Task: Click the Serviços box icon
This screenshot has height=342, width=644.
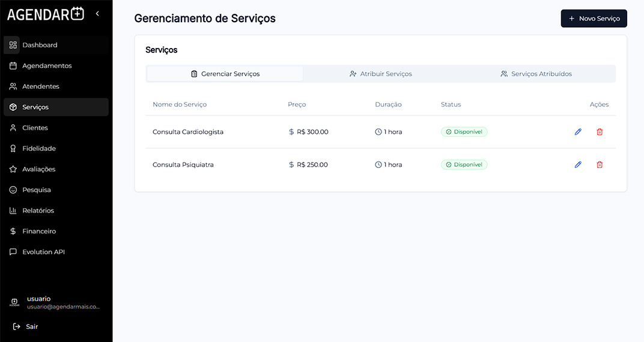Action: pos(13,107)
